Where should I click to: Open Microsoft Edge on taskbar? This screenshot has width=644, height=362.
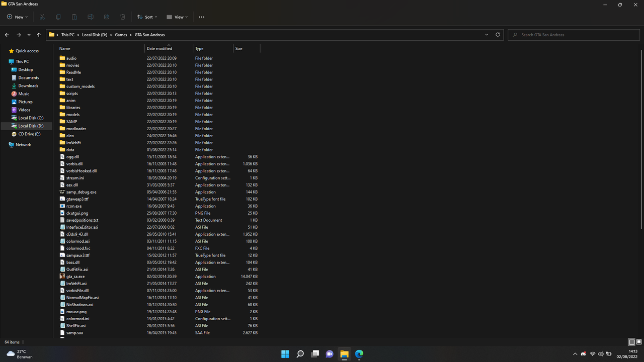click(359, 354)
